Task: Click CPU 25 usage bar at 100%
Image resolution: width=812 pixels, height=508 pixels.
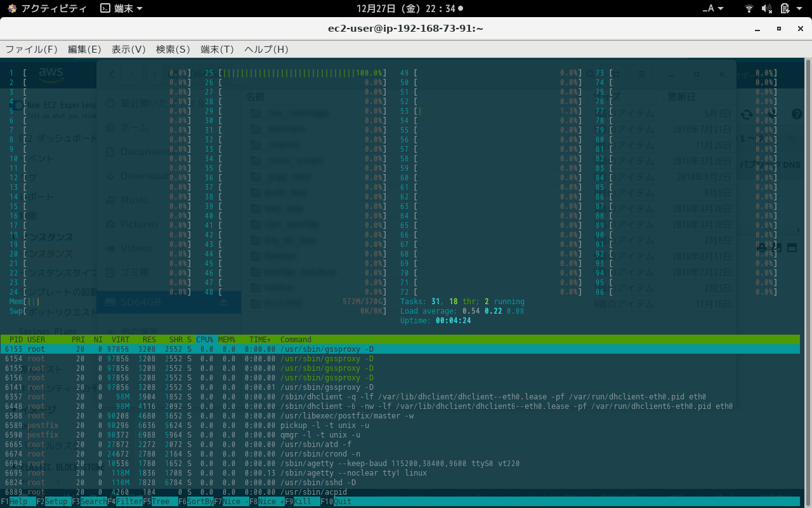Action: (x=295, y=73)
